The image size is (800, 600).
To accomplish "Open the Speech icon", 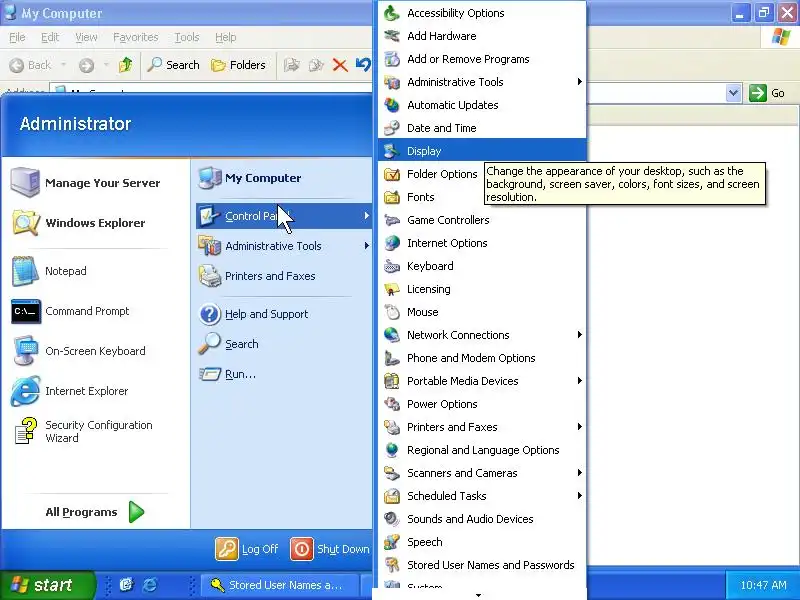I will pos(391,542).
